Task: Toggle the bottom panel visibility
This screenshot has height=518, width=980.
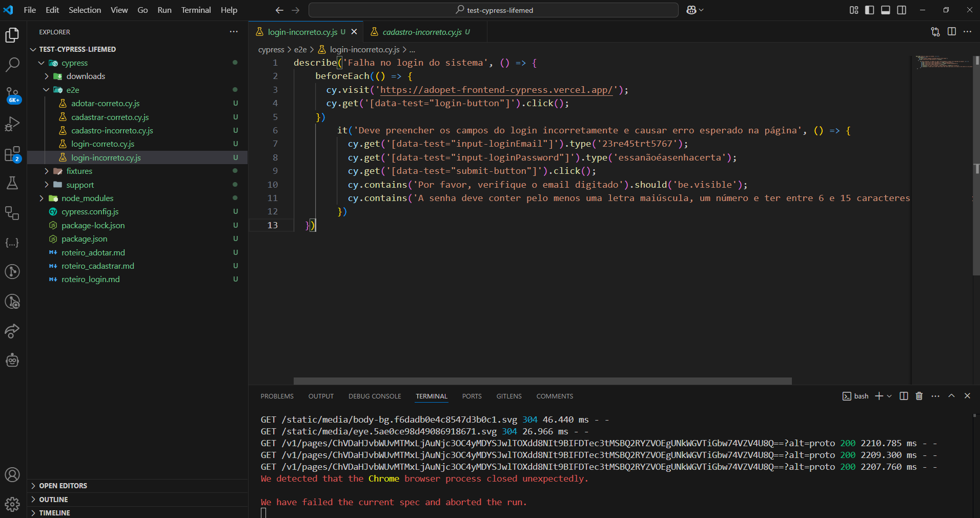Action: coord(886,10)
